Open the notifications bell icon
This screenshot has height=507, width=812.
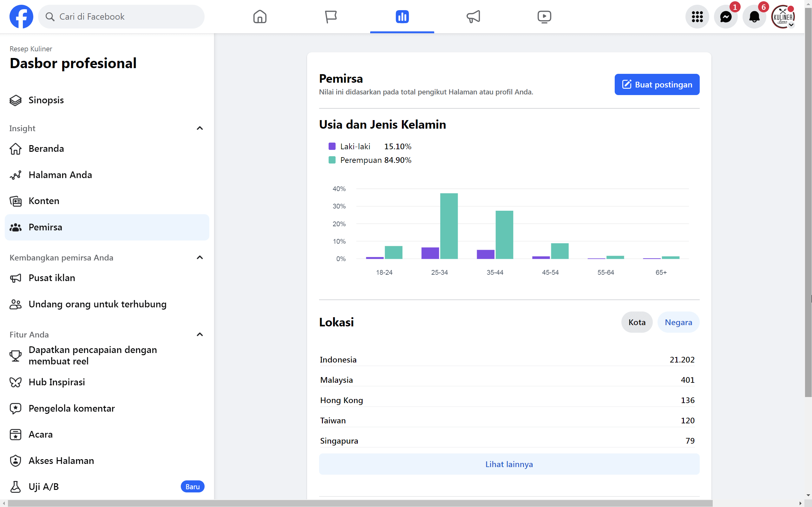pos(754,16)
